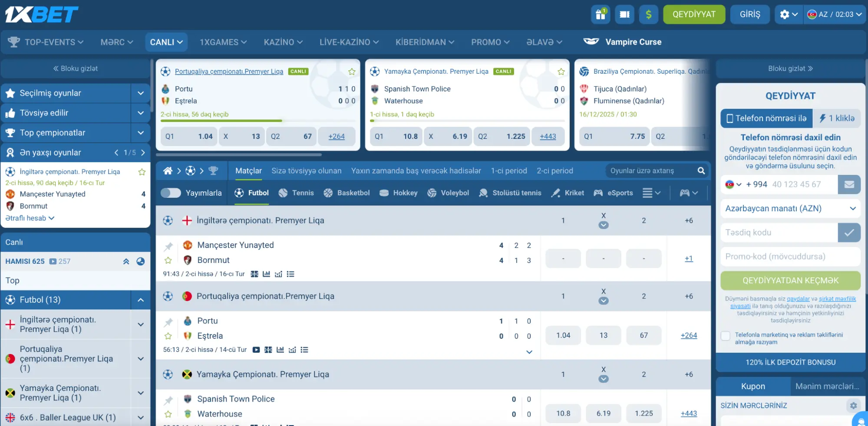868x426 pixels.
Task: Click the scrollbar under the match cards carousel
Action: click(x=239, y=154)
